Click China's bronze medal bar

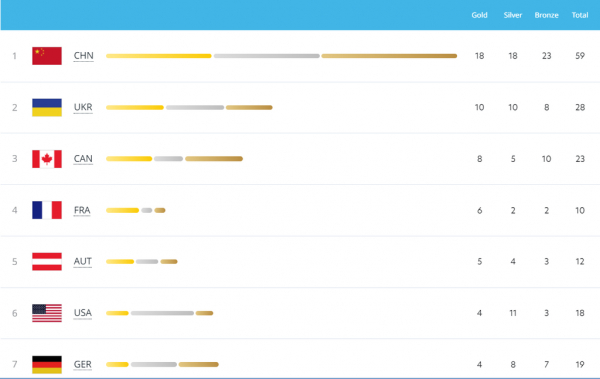click(389, 56)
